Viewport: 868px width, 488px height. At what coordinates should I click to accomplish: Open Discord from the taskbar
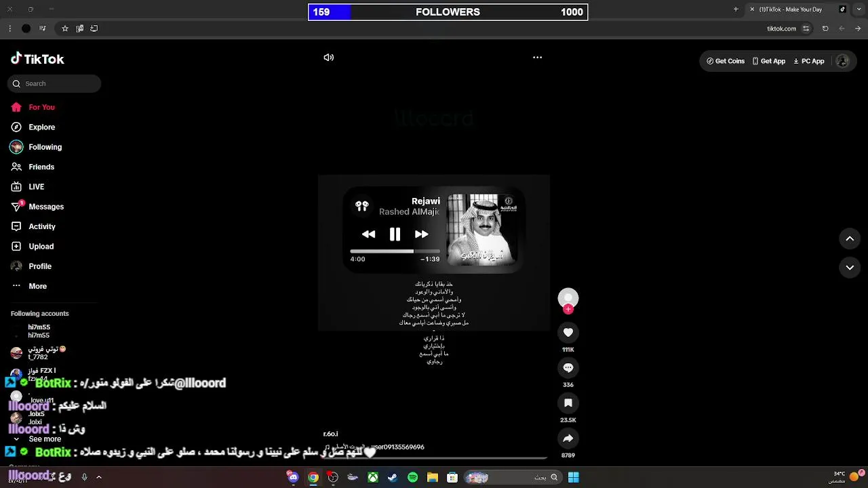tap(293, 477)
